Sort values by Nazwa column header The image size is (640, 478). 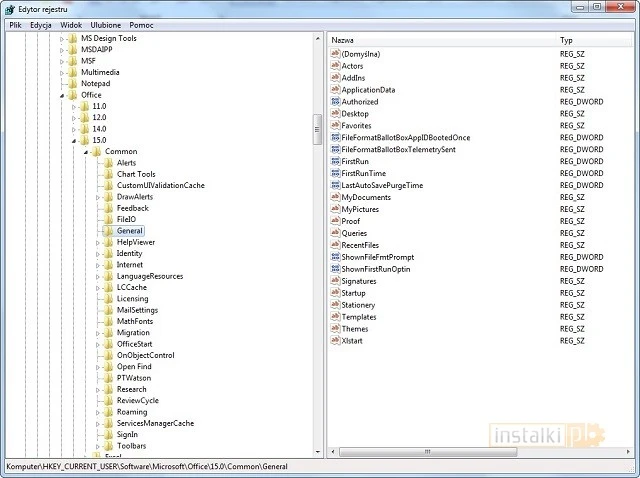pyautogui.click(x=440, y=40)
